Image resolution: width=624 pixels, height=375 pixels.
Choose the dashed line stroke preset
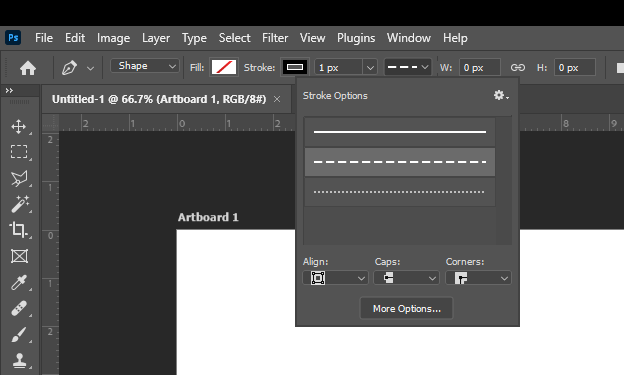400,162
